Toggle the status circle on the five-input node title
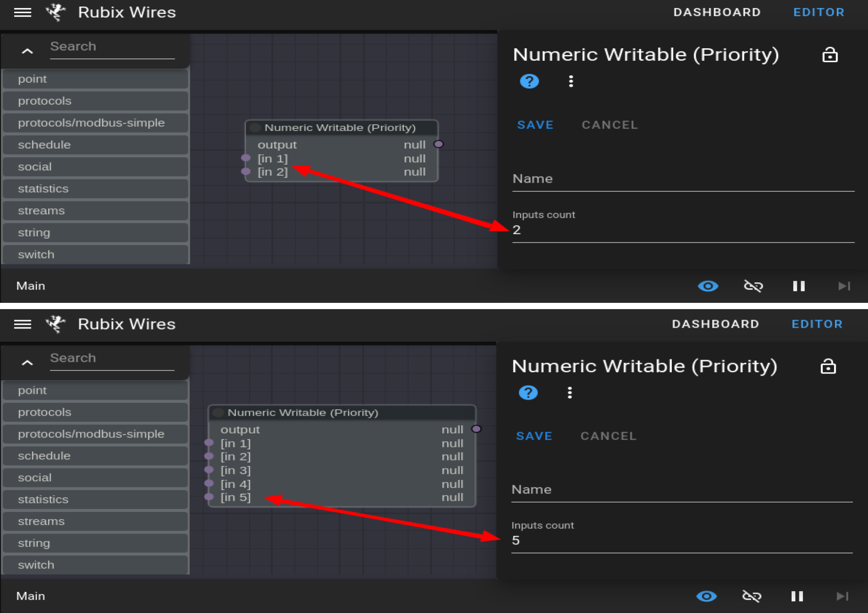 pyautogui.click(x=218, y=413)
